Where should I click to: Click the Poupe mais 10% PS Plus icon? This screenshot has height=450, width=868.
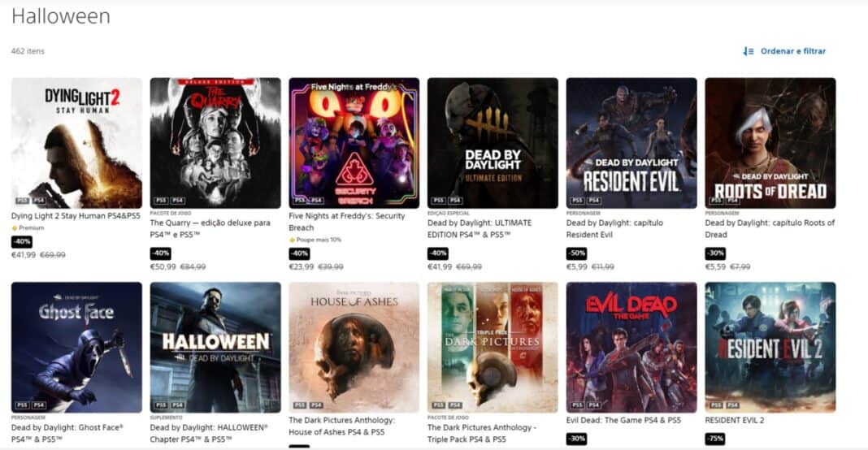[292, 240]
